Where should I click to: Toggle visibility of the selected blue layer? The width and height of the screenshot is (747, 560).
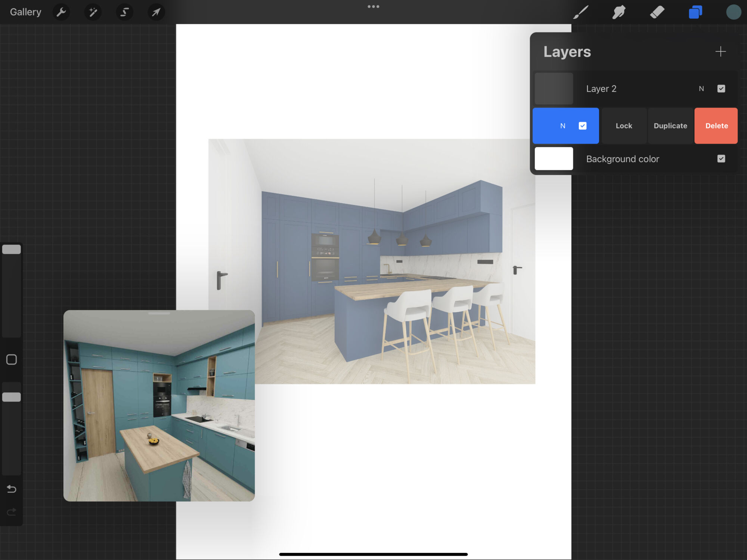point(583,126)
